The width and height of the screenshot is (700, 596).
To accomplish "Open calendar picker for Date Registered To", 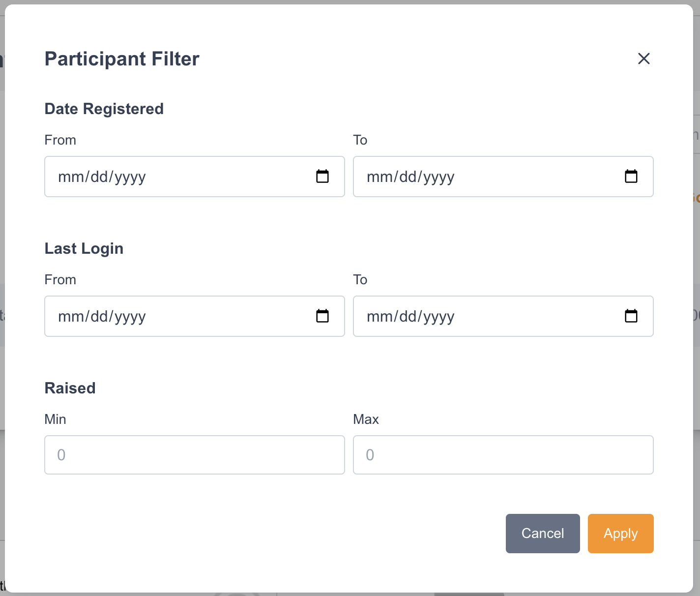I will point(631,176).
